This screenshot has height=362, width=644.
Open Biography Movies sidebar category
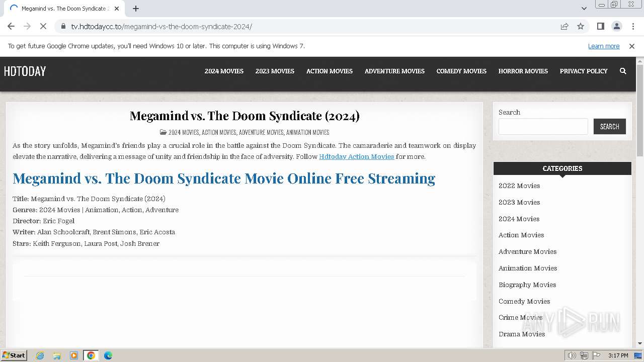[x=527, y=285]
